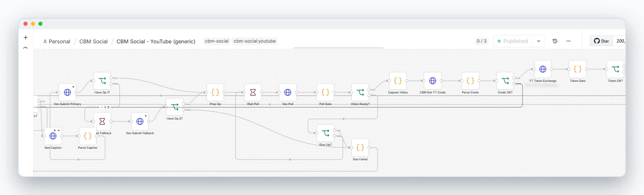Click the workflow title CBM Social - YouTube (generic)
The width and height of the screenshot is (644, 195).
pos(156,41)
